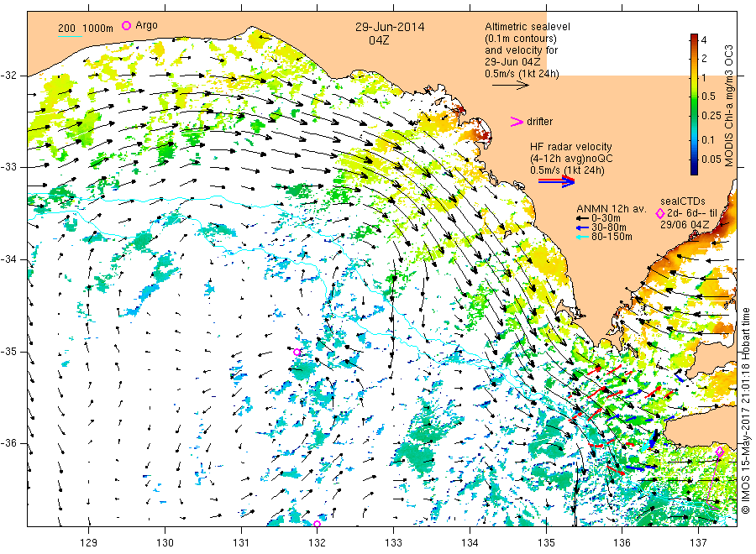Click the IMOS copyright timestamp text
The height and width of the screenshot is (554, 756).
[x=745, y=410]
